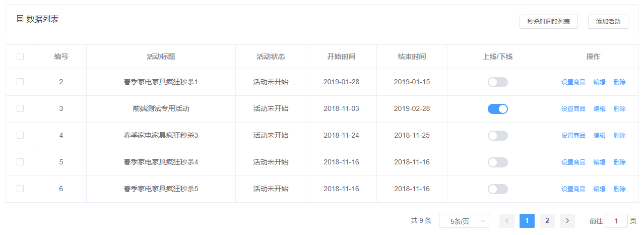
Task: Click the 前往 page number input
Action: (x=616, y=221)
